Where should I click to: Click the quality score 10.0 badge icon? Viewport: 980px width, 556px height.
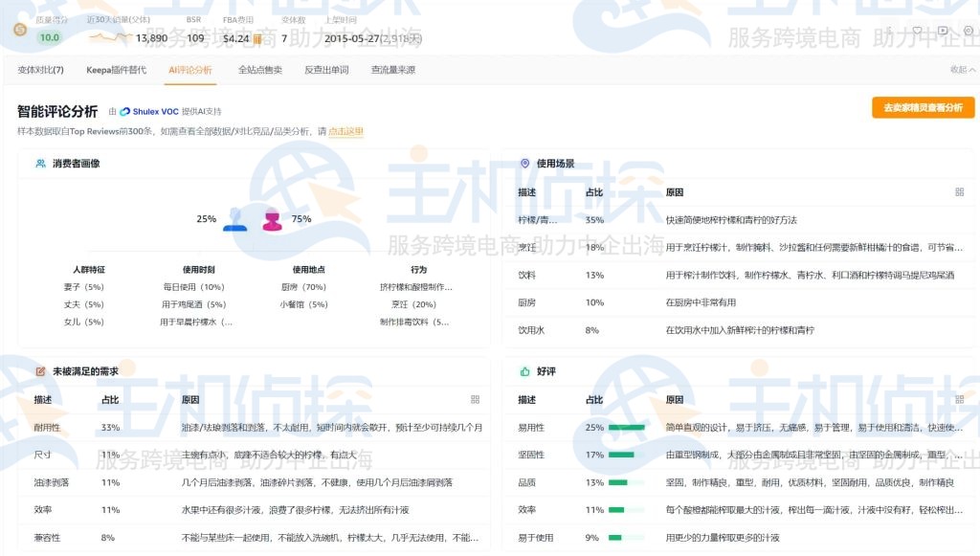point(20,30)
